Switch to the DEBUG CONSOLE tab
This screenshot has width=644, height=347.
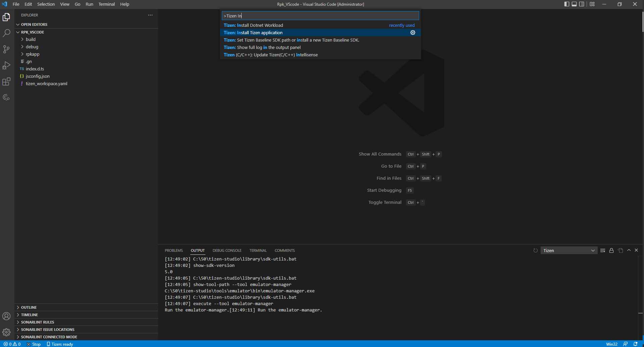click(x=227, y=250)
